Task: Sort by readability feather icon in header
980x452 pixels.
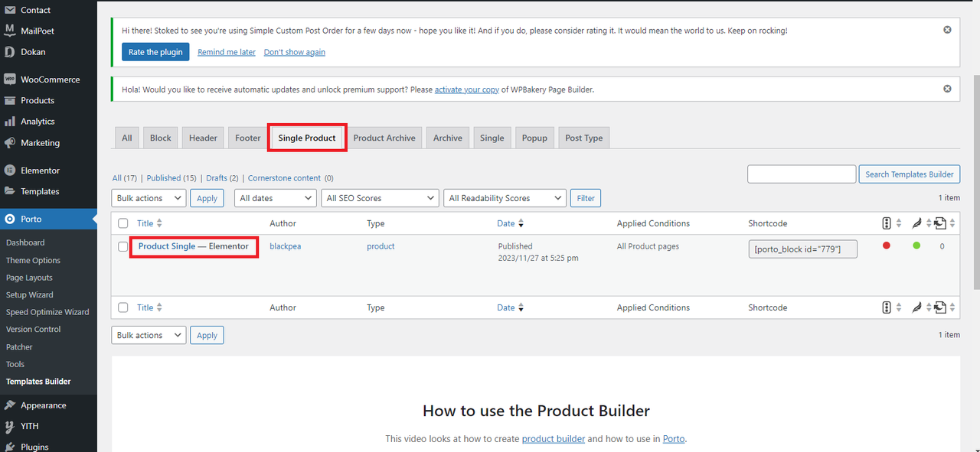Action: point(916,223)
